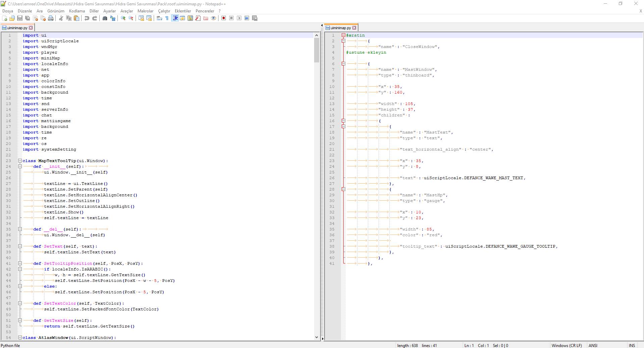Image resolution: width=644 pixels, height=348 pixels.
Task: Start macro recording with the red dot icon
Action: (x=224, y=18)
